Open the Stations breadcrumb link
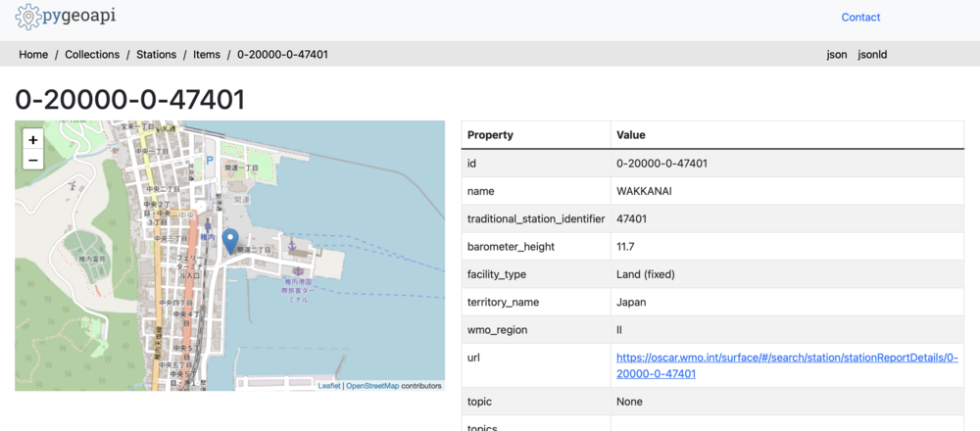The height and width of the screenshot is (431, 980). [x=156, y=55]
